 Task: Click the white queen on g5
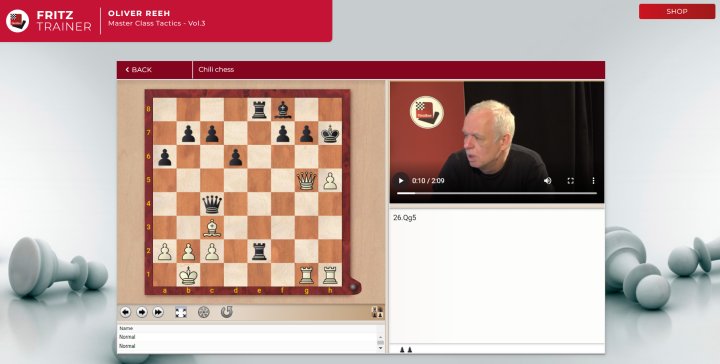[306, 181]
